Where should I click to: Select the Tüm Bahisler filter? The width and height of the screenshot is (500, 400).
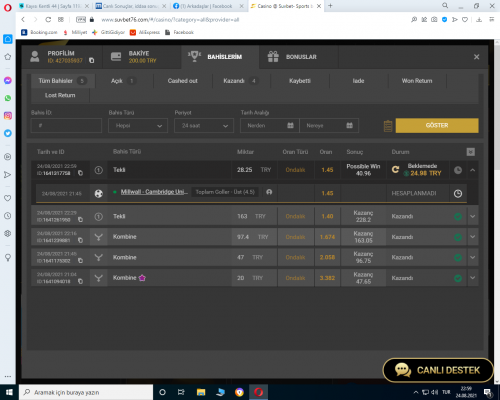63,81
